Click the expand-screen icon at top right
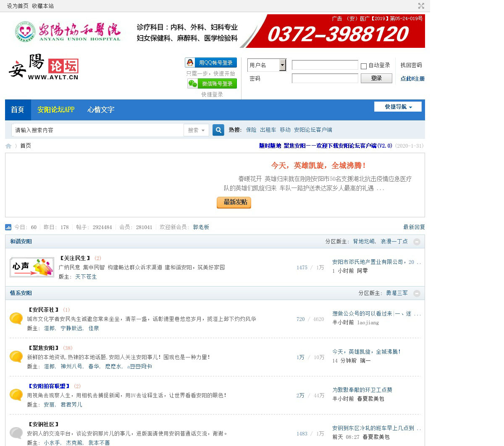The height and width of the screenshot is (446, 504). (x=421, y=6)
